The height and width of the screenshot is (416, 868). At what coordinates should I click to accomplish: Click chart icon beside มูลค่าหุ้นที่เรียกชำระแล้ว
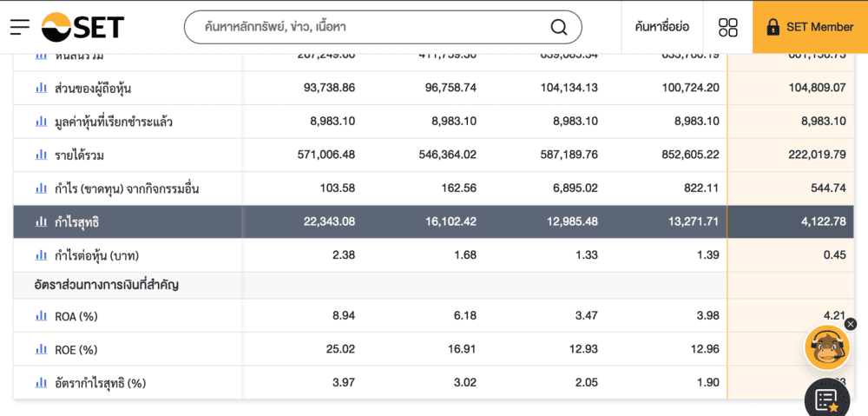41,122
